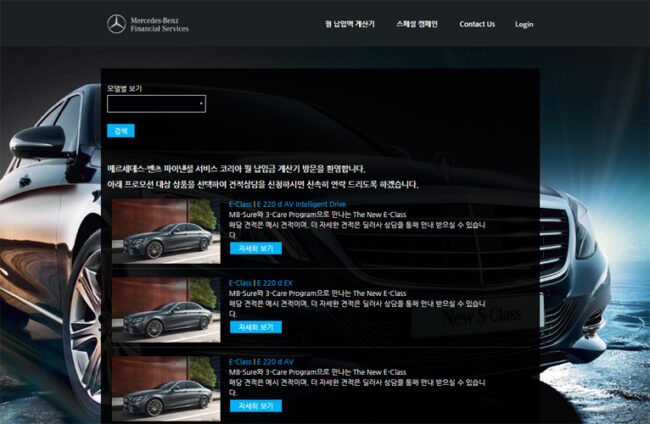Click 자세히 보기 in the bottom E 220 d AV listing

pyautogui.click(x=255, y=406)
